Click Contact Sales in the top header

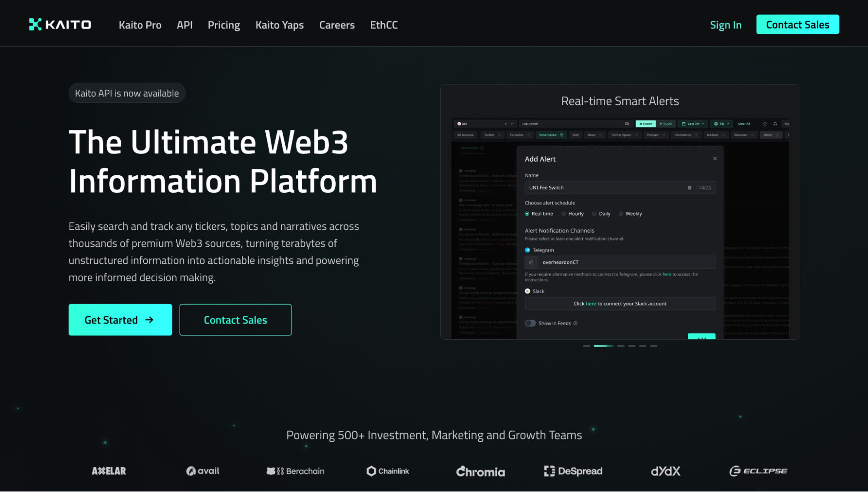click(x=798, y=25)
